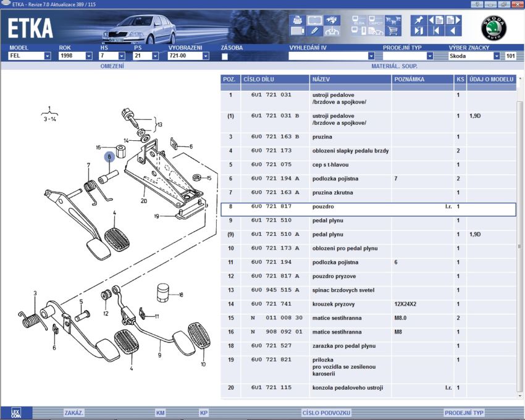Click callout 20 in the diagram

[x=144, y=201]
